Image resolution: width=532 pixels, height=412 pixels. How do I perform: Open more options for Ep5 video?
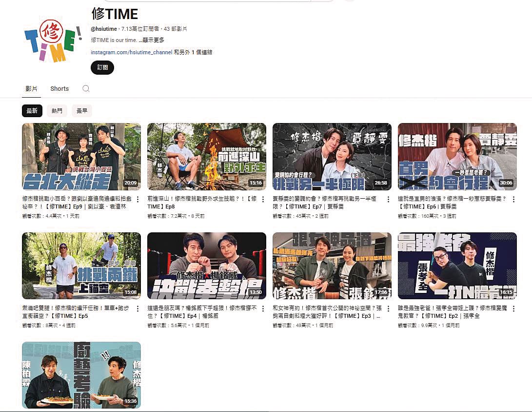(x=138, y=309)
